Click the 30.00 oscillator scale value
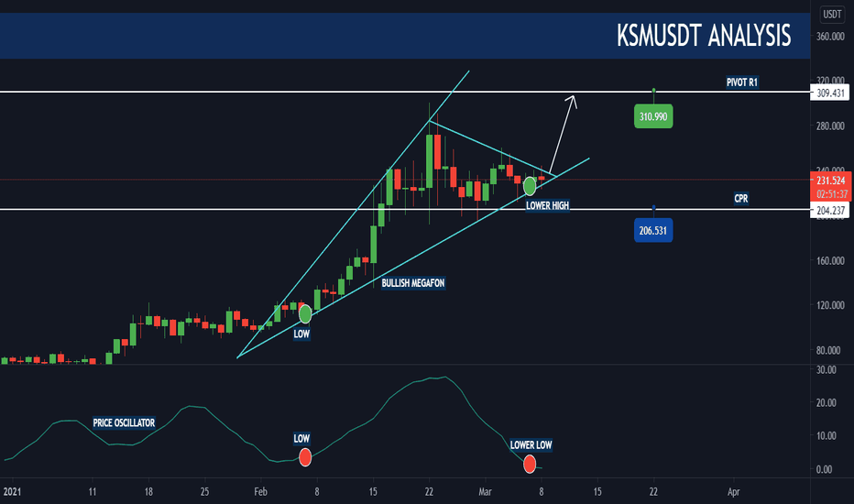The height and width of the screenshot is (504, 854). click(x=827, y=370)
